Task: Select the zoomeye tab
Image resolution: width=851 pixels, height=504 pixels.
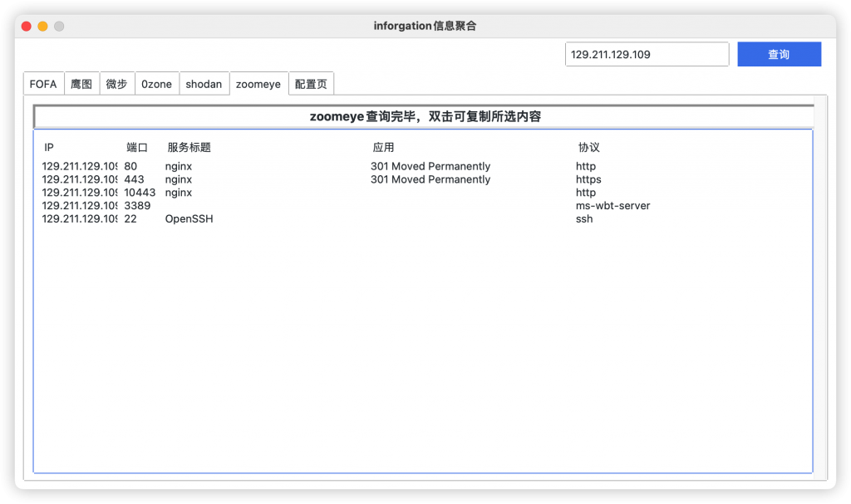Action: pyautogui.click(x=258, y=83)
